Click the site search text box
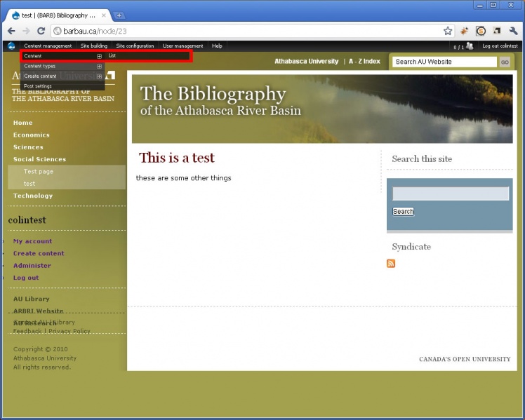Image resolution: width=525 pixels, height=420 pixels. click(451, 194)
